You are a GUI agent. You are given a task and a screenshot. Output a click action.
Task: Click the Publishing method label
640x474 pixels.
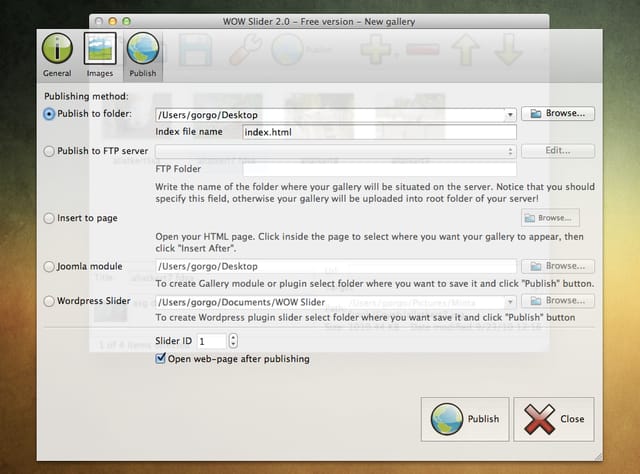86,96
